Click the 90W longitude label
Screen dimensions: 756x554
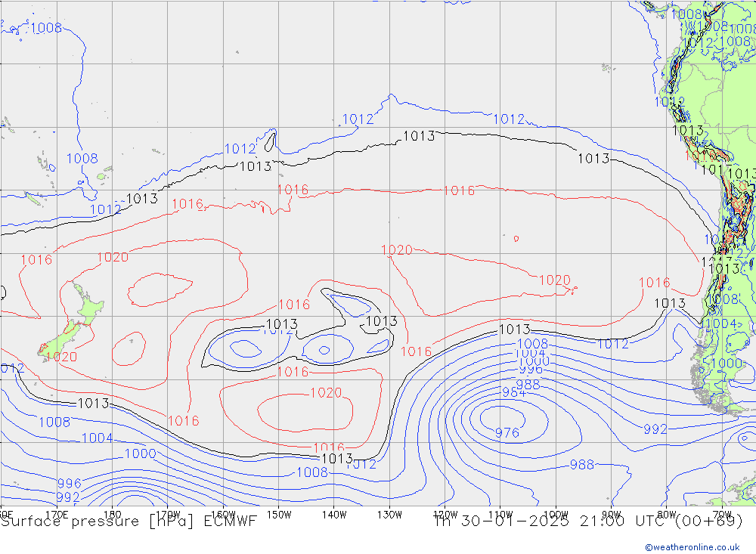click(x=611, y=515)
